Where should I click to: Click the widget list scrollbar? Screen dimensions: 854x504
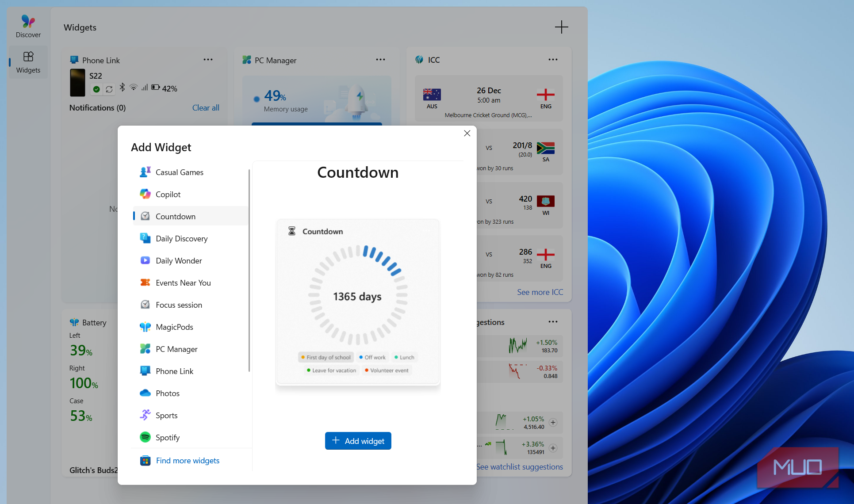click(249, 271)
